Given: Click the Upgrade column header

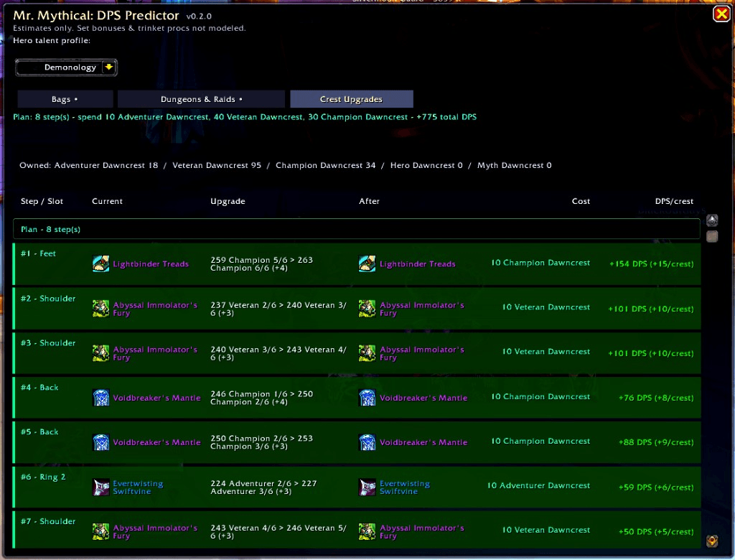Looking at the screenshot, I should tap(228, 201).
